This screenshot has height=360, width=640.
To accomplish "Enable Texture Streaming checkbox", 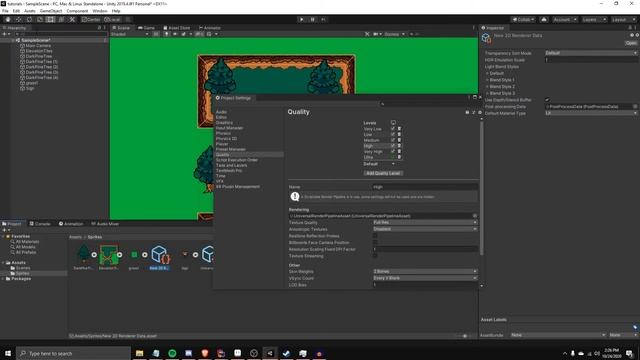I will 375,256.
